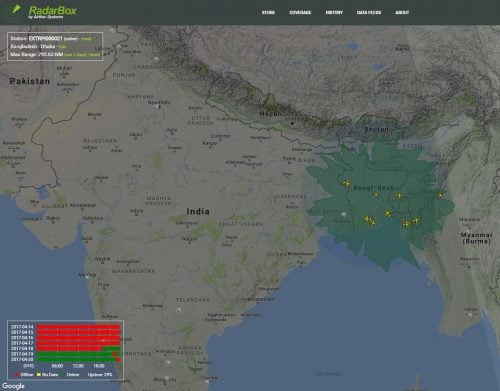Select the easternmost aircraft near Myanmar border
Viewport: 500px width, 391px height.
tap(440, 195)
